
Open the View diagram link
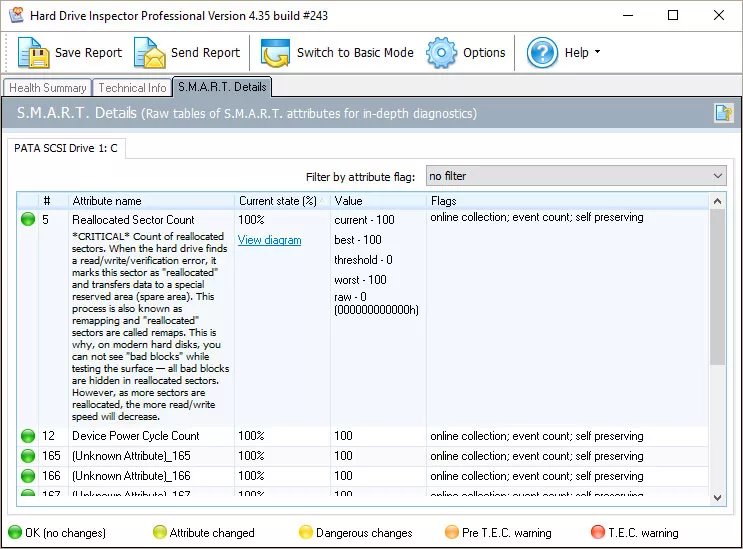point(269,240)
